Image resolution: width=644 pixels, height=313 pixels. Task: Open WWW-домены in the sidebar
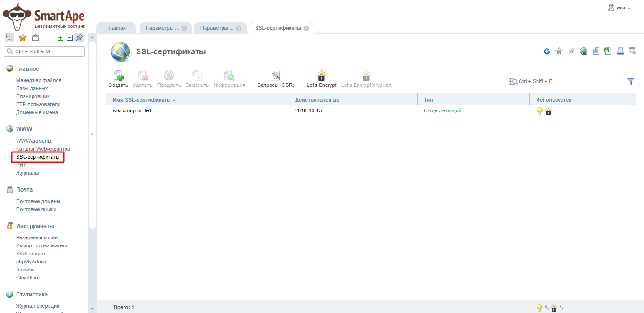[x=33, y=141]
